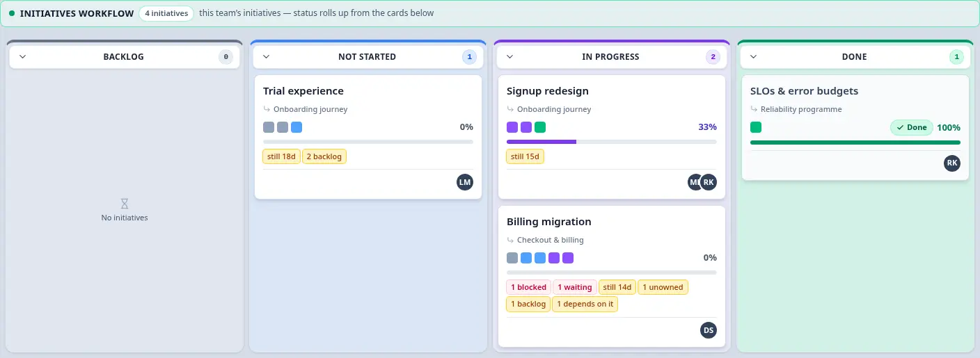Collapse the In Progress column chevron
The width and height of the screenshot is (980, 358).
509,57
